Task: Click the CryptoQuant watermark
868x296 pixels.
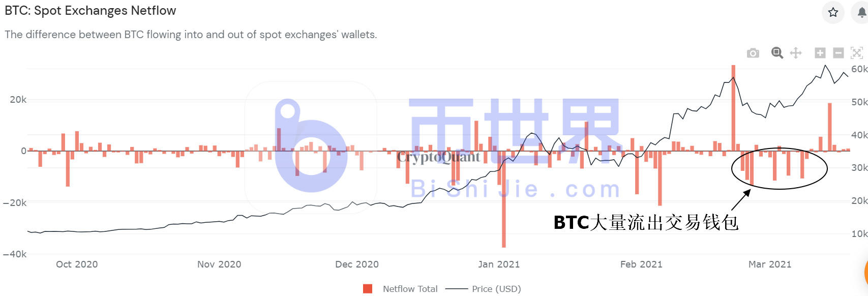Action: pyautogui.click(x=438, y=156)
